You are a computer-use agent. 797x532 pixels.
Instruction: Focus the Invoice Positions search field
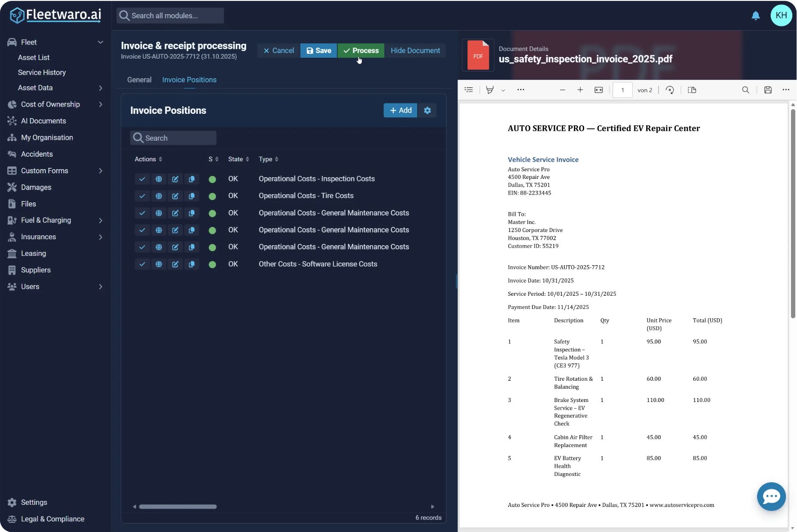coord(173,138)
